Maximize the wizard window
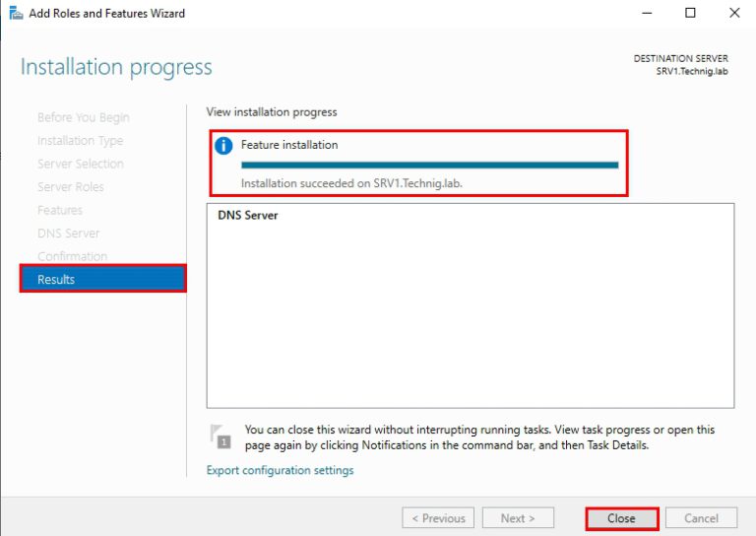Screen dimensions: 756x536 tap(690, 13)
